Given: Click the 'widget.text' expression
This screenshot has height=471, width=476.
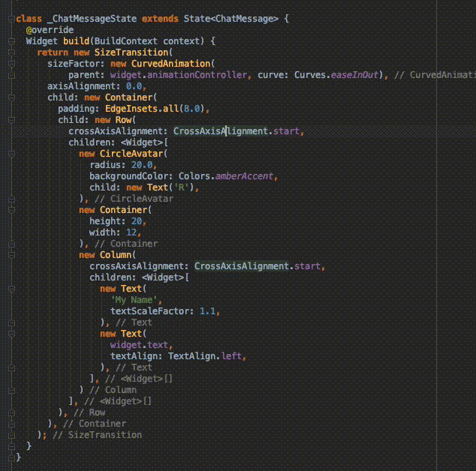Looking at the screenshot, I should click(139, 345).
